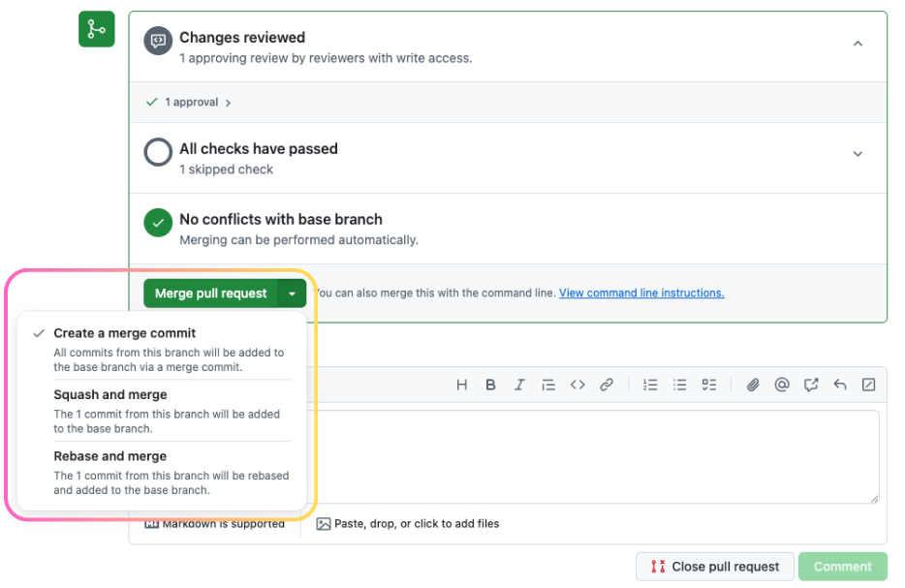Screen dimensions: 905x588
Task: Open saved replies arrow icon
Action: tap(840, 385)
